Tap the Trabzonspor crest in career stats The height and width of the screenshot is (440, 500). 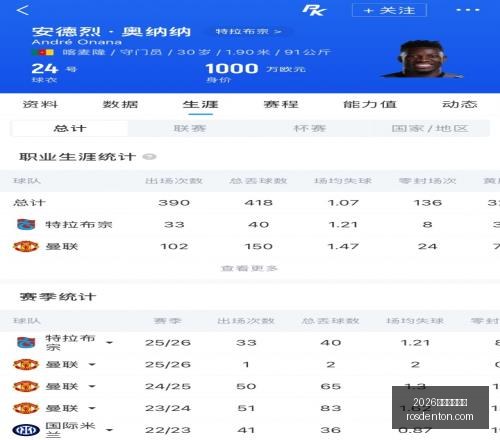tap(26, 224)
